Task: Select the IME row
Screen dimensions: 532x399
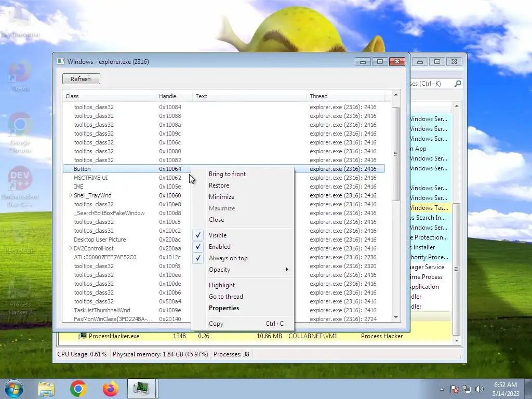Action: pos(224,187)
